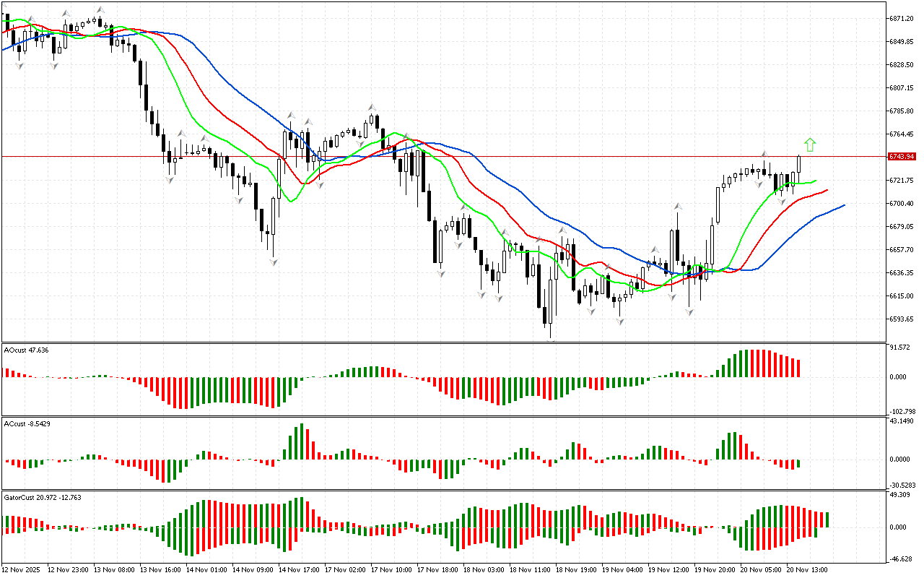This screenshot has width=924, height=578.
Task: Click the 6871.20 price scale label
Action: coord(902,18)
